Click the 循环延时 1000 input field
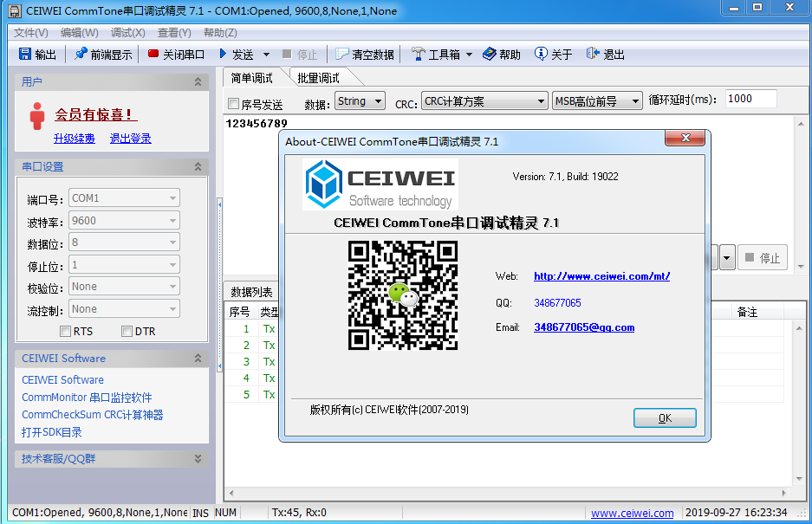The width and height of the screenshot is (812, 524). pyautogui.click(x=750, y=99)
